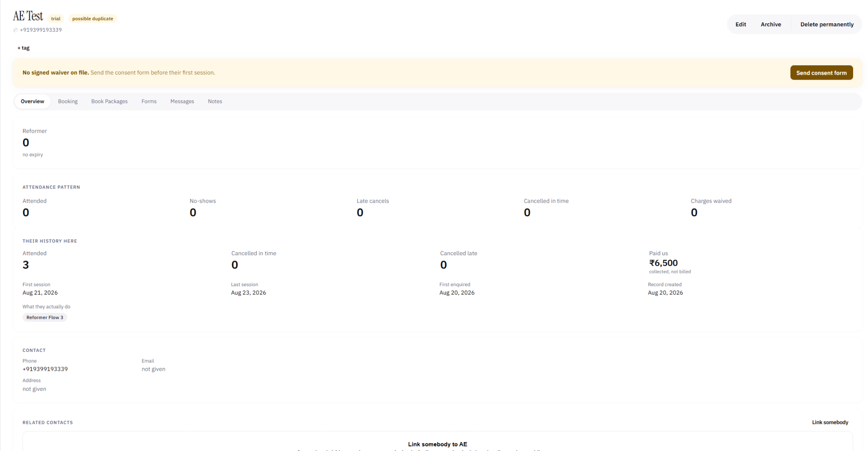This screenshot has height=451, width=868.
Task: Click Cancelled in time under Attendance Pattern
Action: pos(546,201)
